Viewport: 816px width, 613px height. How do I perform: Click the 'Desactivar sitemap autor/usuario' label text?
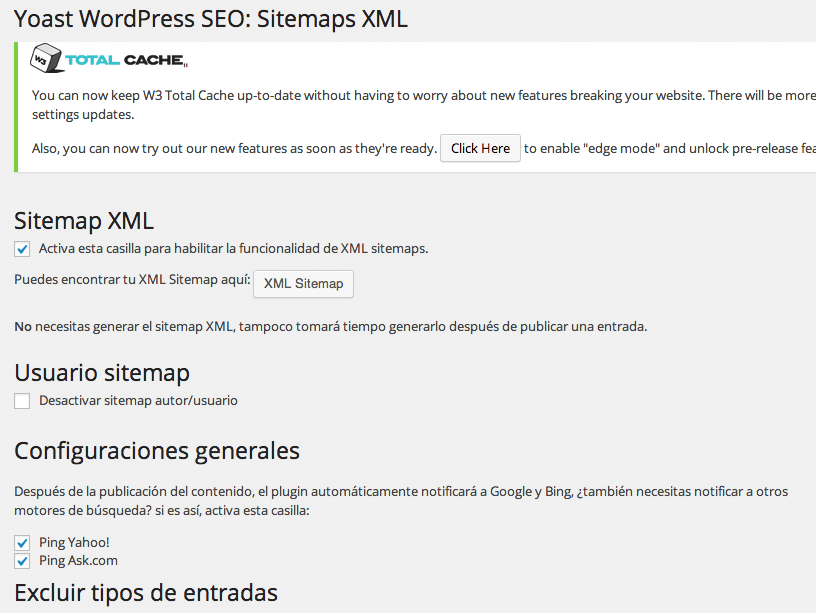tap(138, 401)
